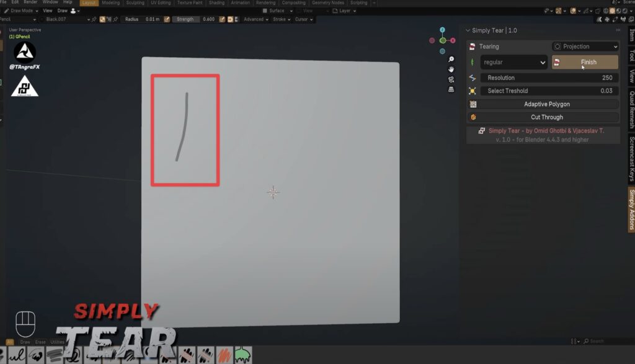Open the Edit menu
The width and height of the screenshot is (635, 364).
[x=15, y=2]
